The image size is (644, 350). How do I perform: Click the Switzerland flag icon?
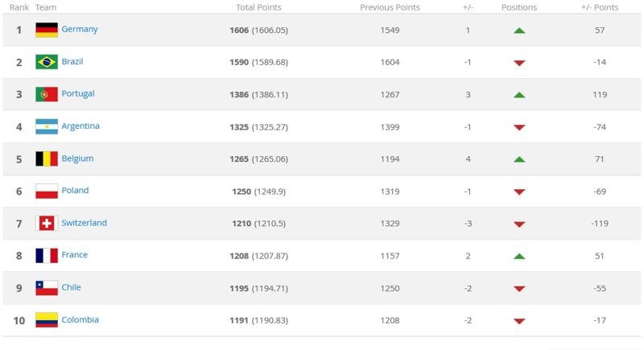tap(47, 224)
